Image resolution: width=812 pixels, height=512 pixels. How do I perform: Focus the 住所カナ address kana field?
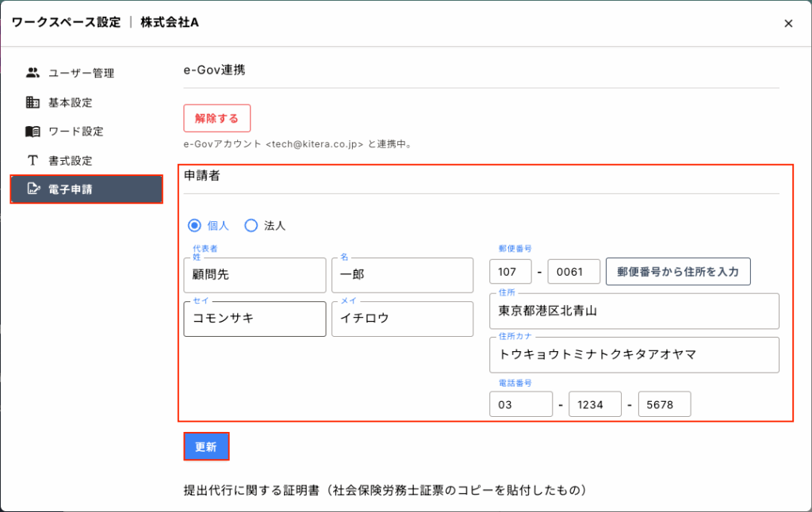tap(634, 354)
